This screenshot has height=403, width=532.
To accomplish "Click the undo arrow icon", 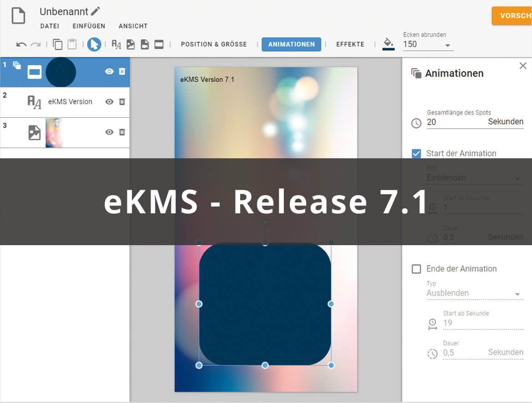I will (x=21, y=45).
